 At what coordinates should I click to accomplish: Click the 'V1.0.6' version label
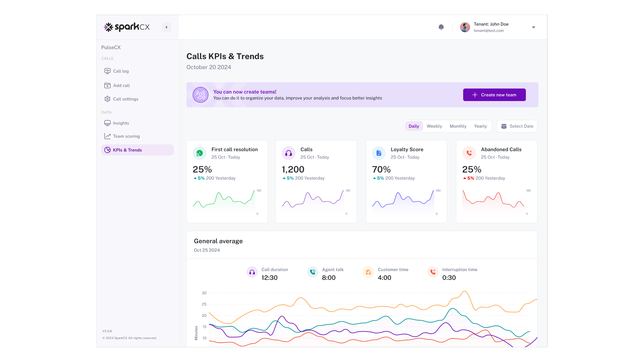107,331
